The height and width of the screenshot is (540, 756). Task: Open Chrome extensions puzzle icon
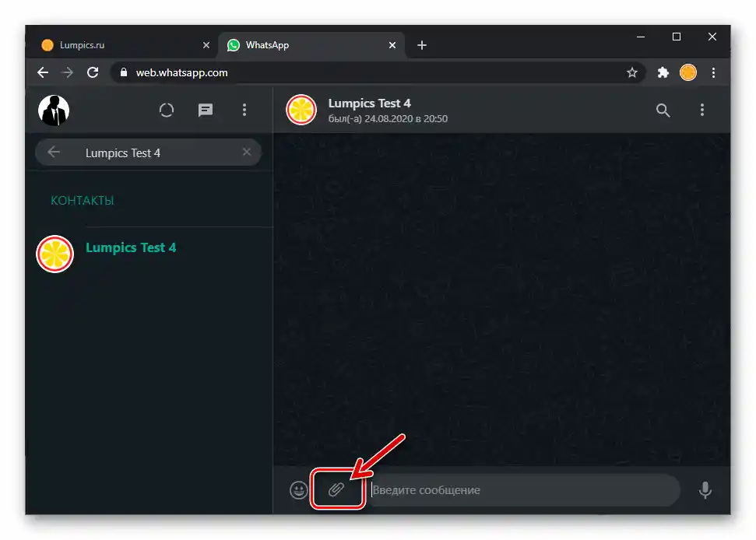click(x=663, y=72)
